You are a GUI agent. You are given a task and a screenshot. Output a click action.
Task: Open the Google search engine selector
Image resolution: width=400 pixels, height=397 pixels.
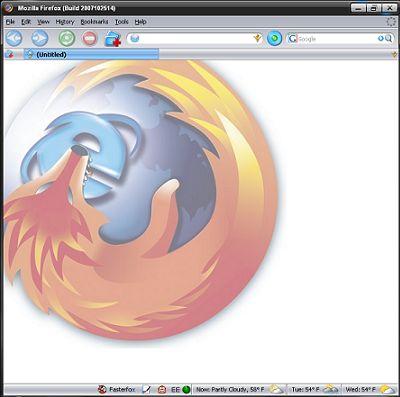pyautogui.click(x=293, y=39)
